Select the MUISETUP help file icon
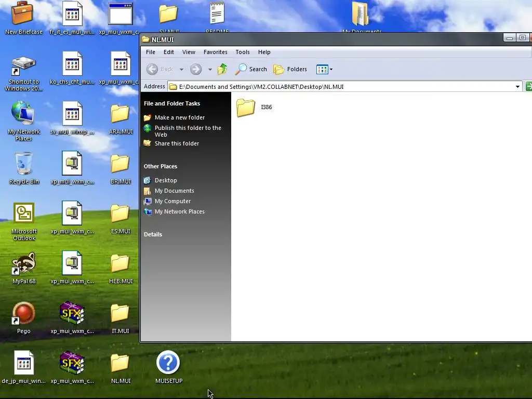 click(168, 367)
